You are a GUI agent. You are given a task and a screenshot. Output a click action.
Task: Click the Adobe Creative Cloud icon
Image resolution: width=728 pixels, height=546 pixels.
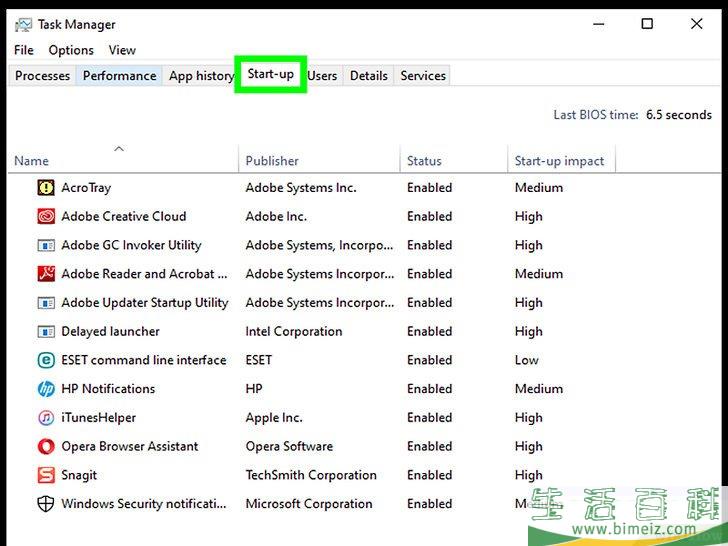click(46, 216)
